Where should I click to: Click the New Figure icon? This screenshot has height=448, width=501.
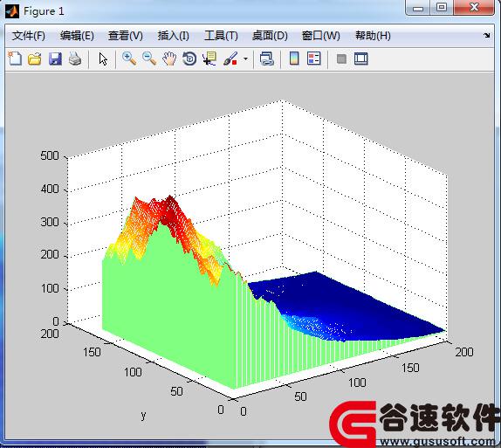15,59
